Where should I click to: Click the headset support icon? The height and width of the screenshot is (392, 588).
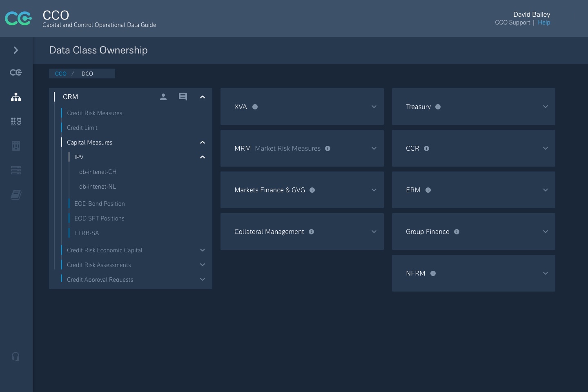16,356
